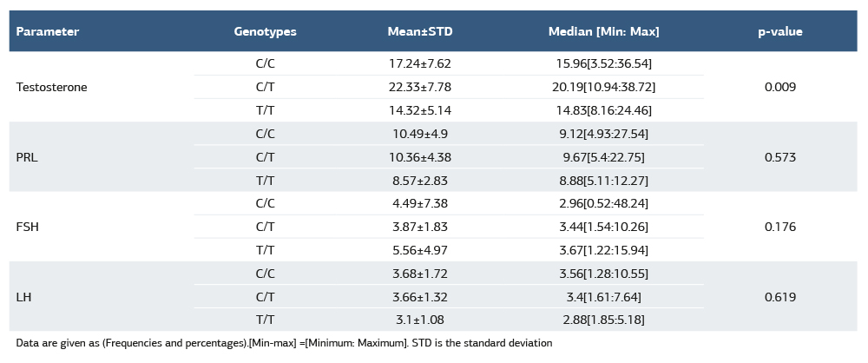The height and width of the screenshot is (363, 868).
Task: Select the LH parameter label
Action: coord(23,297)
